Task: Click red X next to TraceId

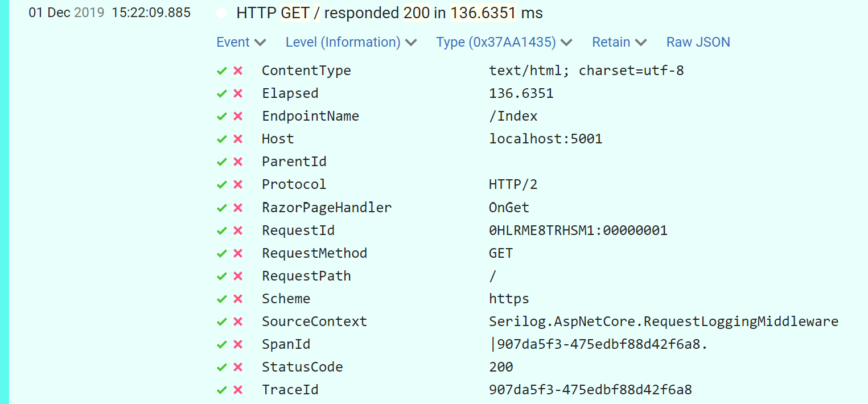Action: pos(238,390)
